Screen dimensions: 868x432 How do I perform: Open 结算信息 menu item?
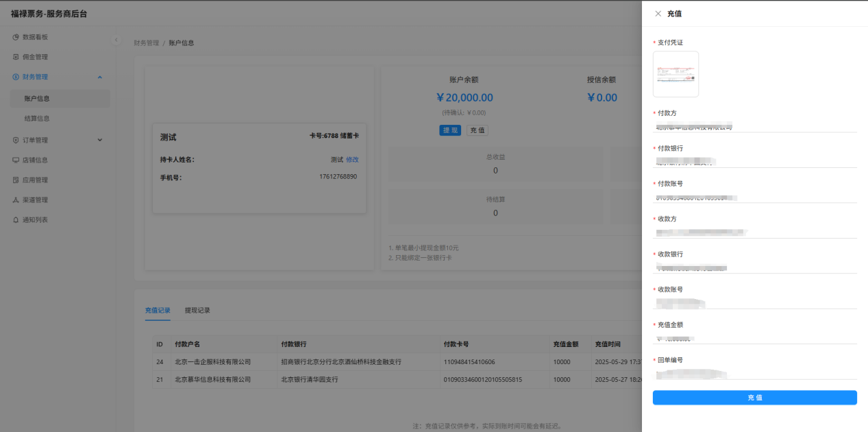pyautogui.click(x=37, y=118)
